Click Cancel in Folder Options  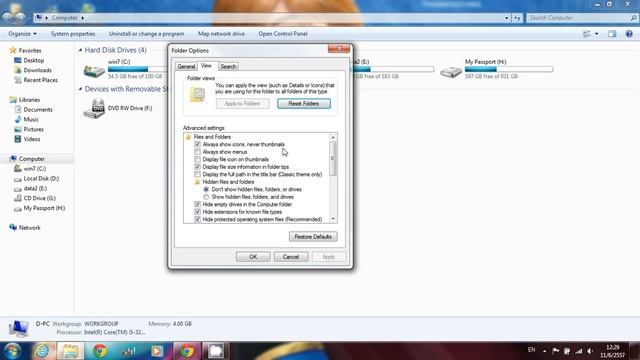[291, 257]
